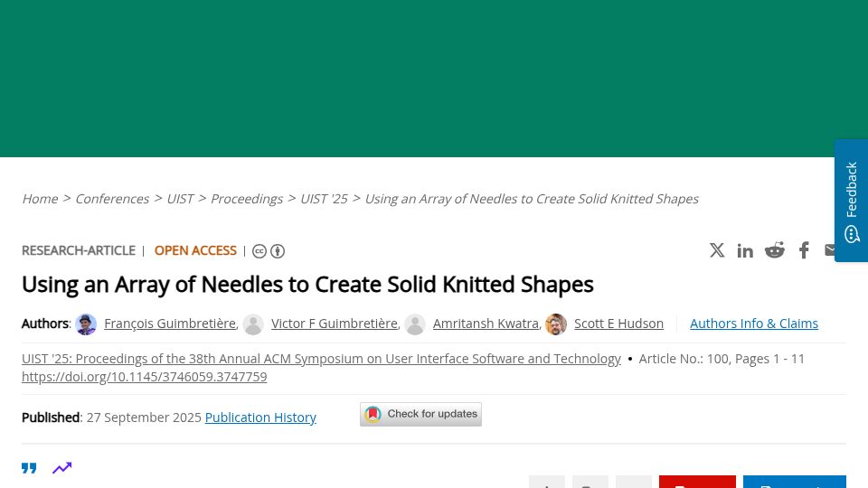
Task: Open author Victor F Guimbretière link
Action: tap(335, 324)
